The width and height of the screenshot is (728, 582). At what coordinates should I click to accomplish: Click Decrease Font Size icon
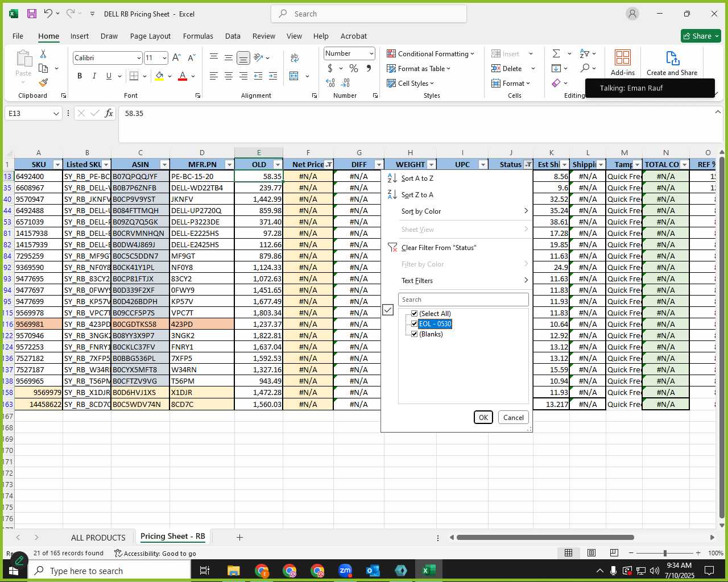coord(191,57)
